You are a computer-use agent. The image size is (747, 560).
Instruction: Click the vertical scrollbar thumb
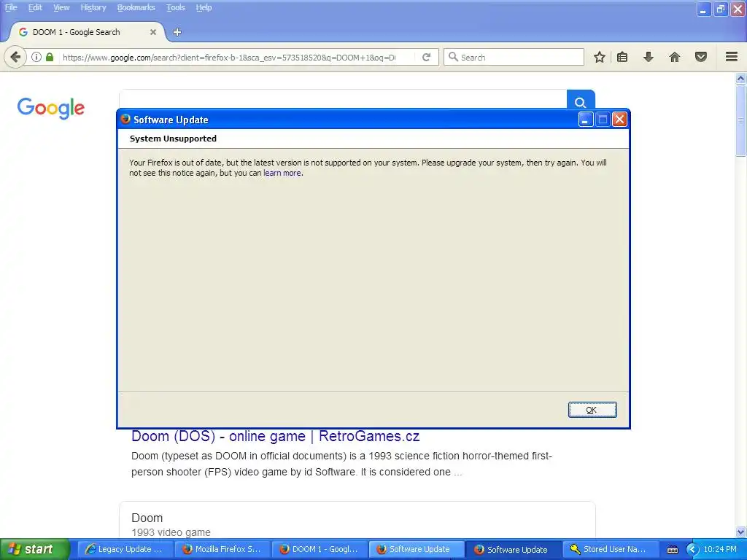(740, 121)
